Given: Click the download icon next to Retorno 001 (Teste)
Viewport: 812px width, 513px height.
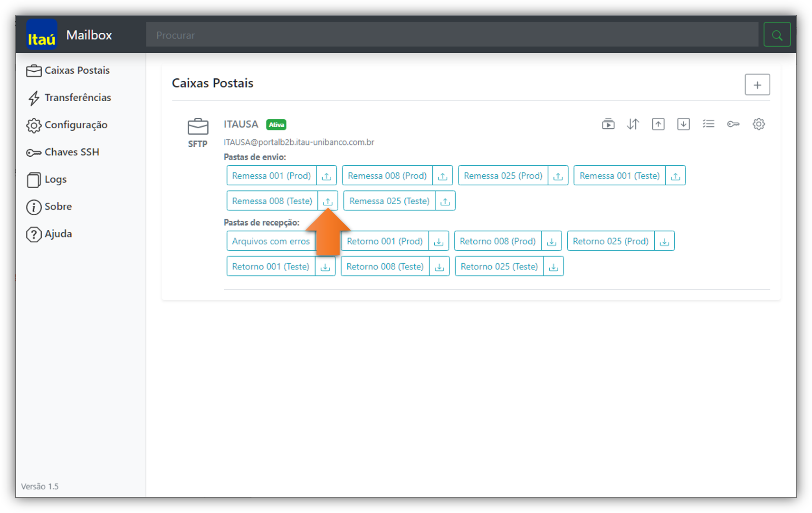Looking at the screenshot, I should 325,266.
